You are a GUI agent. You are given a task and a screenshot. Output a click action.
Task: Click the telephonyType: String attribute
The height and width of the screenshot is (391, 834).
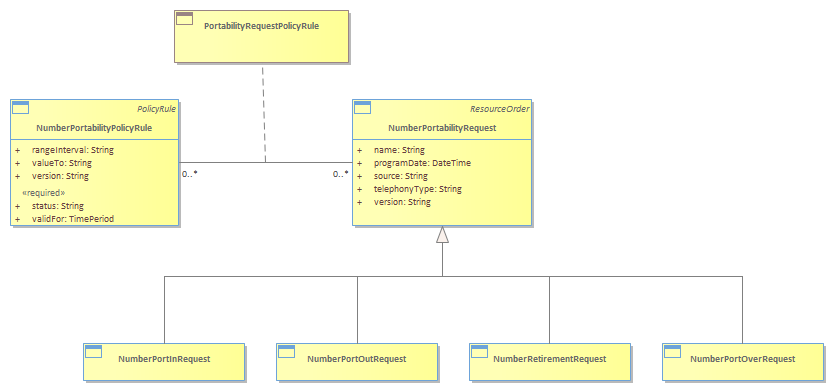pyautogui.click(x=418, y=189)
